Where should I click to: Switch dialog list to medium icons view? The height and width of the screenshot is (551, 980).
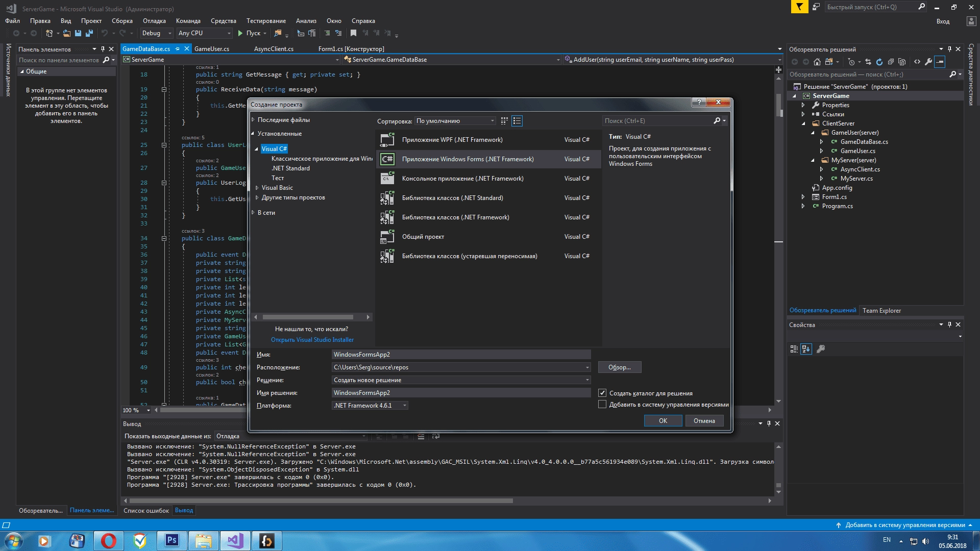[504, 121]
